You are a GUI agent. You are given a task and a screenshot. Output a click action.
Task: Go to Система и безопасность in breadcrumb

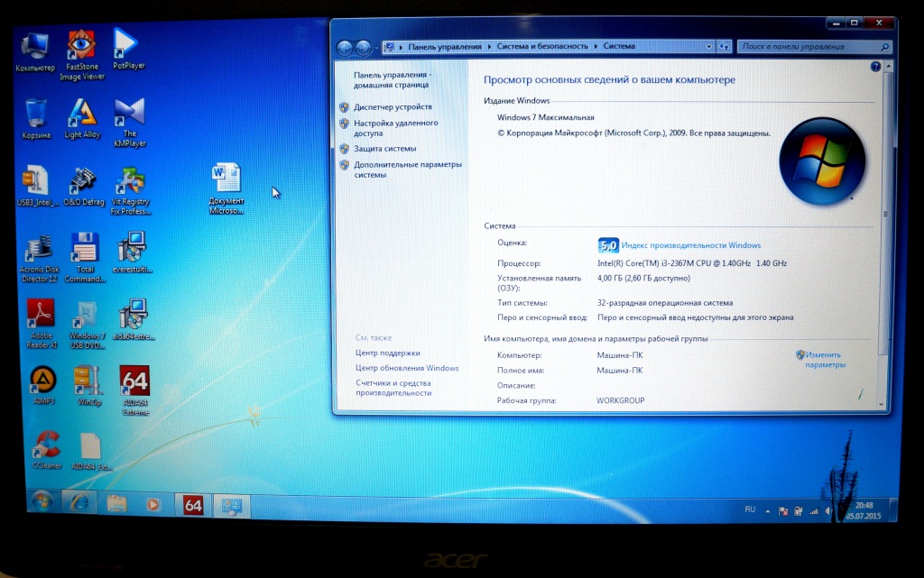542,47
